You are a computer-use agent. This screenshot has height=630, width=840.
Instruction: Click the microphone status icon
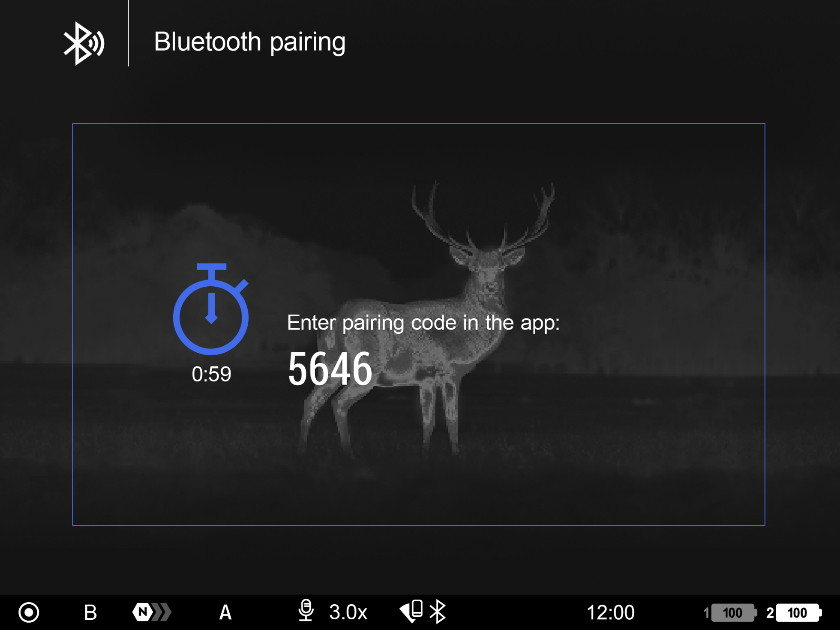coord(306,611)
